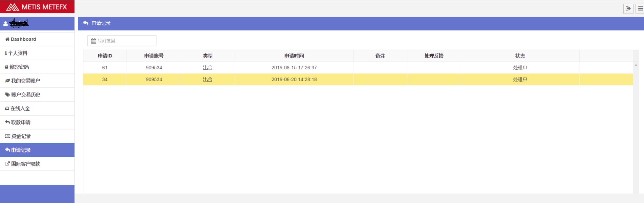Open 我的交易账户 section

tap(37, 81)
